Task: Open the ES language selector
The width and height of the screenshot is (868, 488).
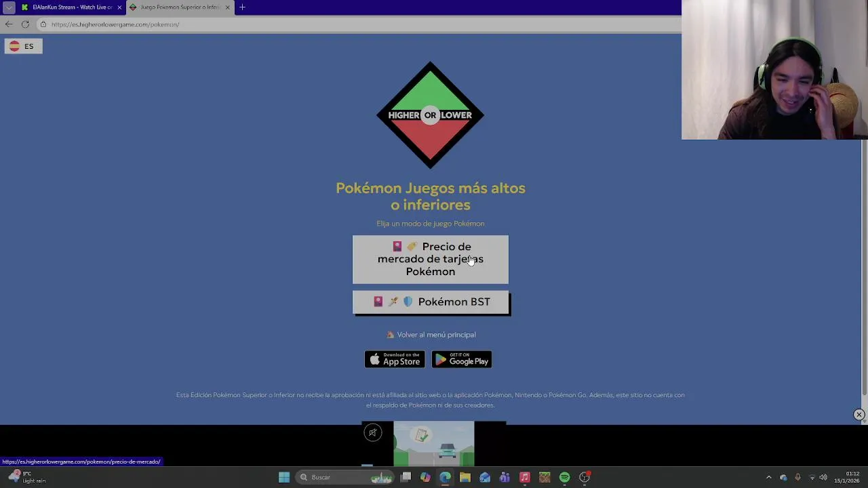Action: pyautogui.click(x=24, y=46)
